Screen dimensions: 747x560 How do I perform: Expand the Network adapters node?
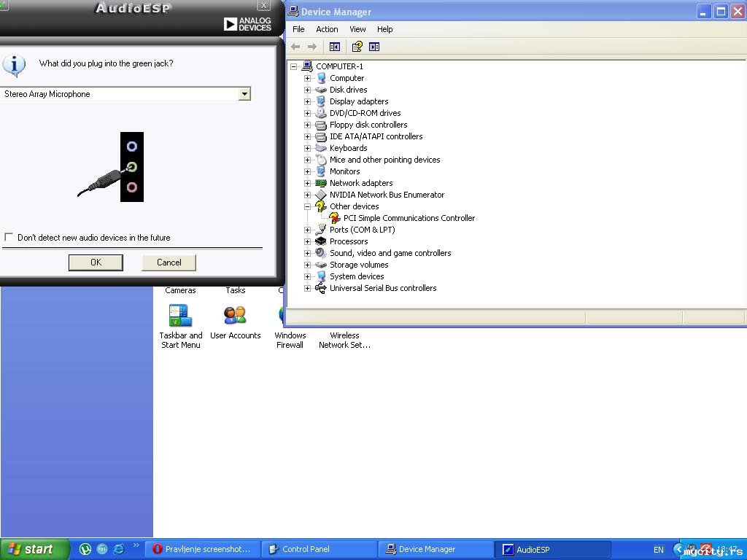pyautogui.click(x=307, y=183)
